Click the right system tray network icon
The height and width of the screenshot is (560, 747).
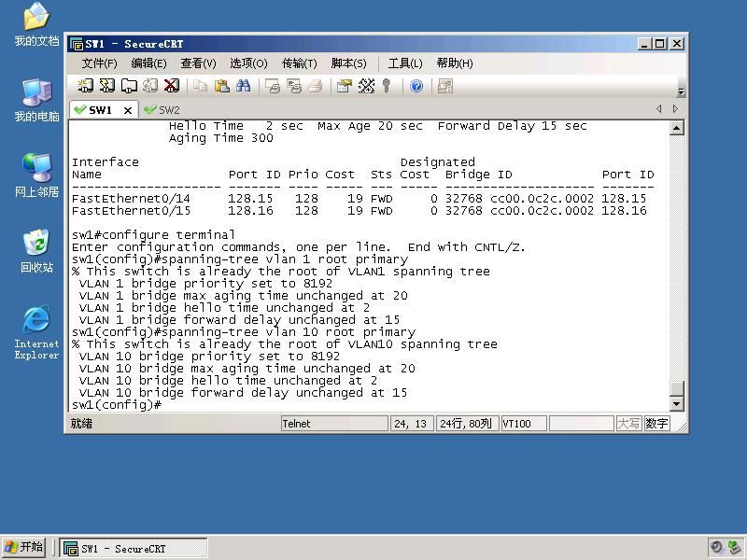point(735,548)
